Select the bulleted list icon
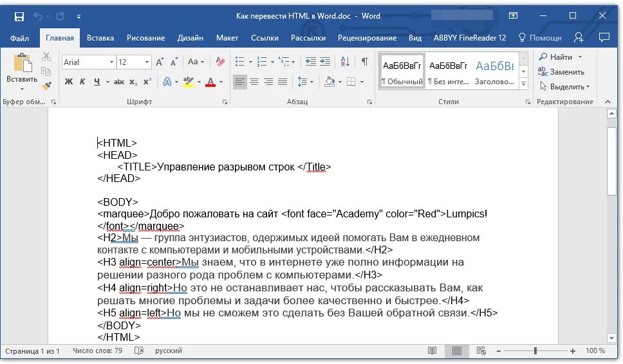 click(x=239, y=62)
